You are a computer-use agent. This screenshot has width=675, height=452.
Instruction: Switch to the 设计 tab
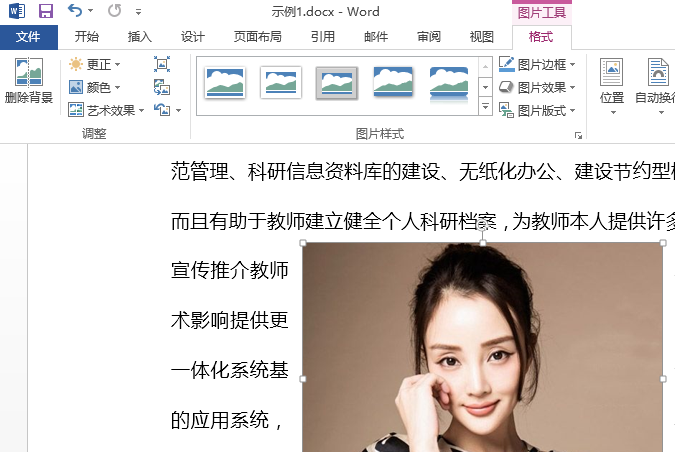click(x=192, y=37)
